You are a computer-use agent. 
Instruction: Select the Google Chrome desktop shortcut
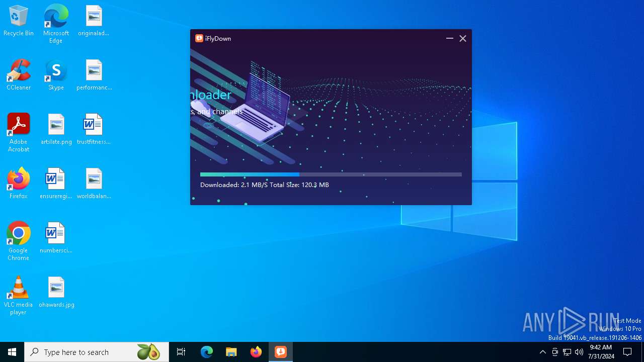point(19,241)
